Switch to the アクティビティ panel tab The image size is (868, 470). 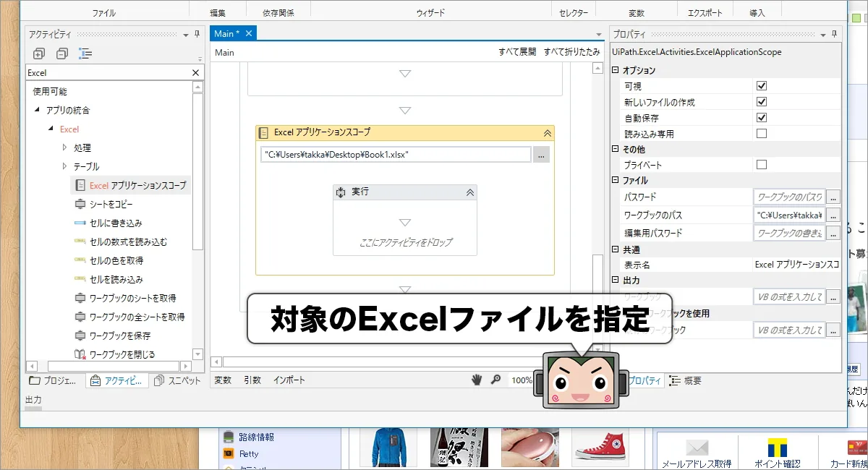coord(117,380)
